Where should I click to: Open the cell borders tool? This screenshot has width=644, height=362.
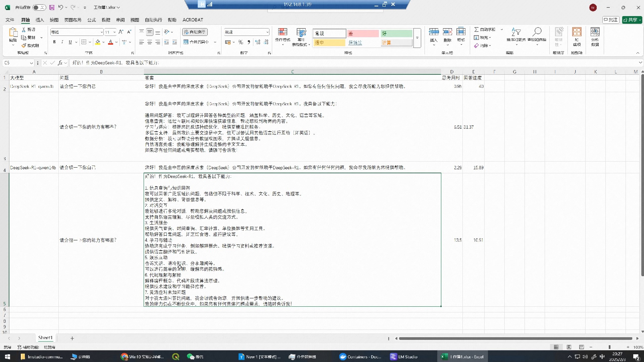click(x=84, y=42)
